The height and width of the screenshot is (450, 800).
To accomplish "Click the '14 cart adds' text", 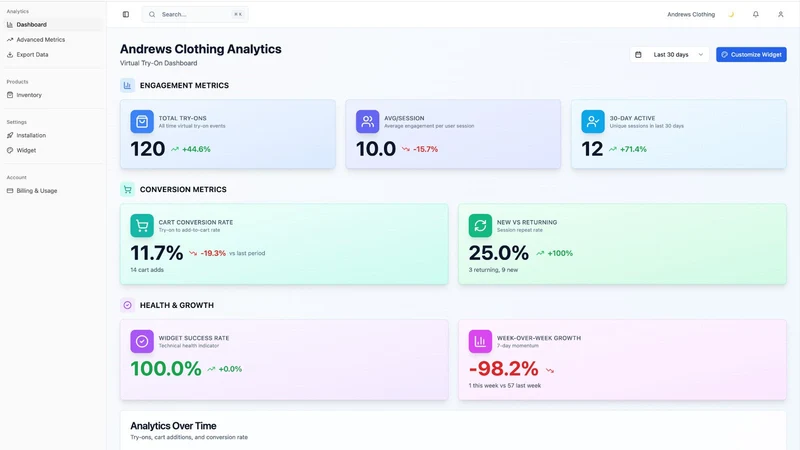I will point(147,270).
